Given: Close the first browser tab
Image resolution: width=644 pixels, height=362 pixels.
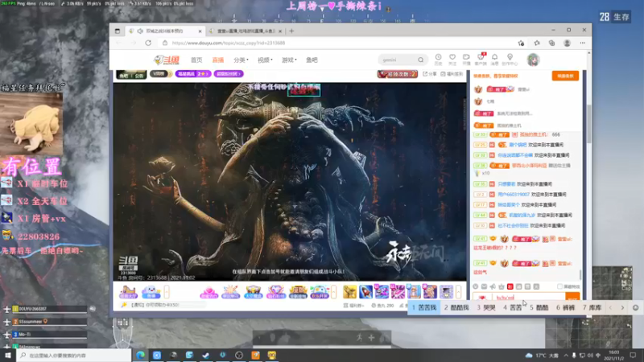Looking at the screenshot, I should (x=200, y=31).
